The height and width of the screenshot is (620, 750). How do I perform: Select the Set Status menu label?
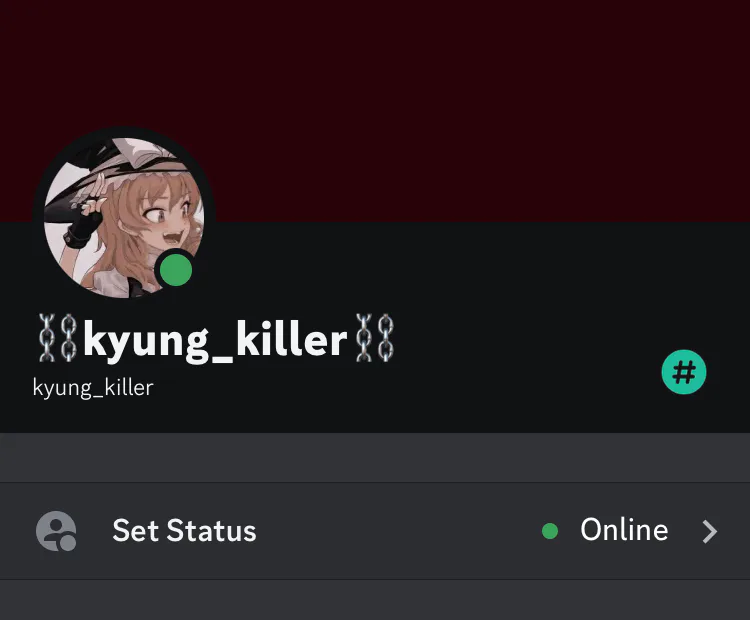pyautogui.click(x=184, y=531)
